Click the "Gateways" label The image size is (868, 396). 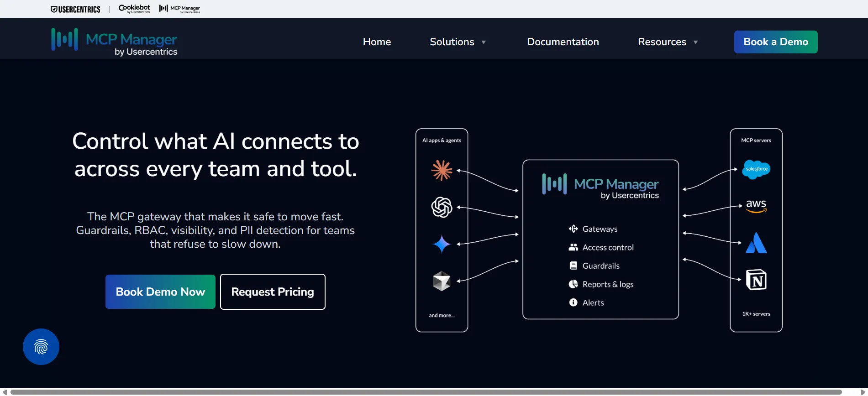(x=600, y=229)
